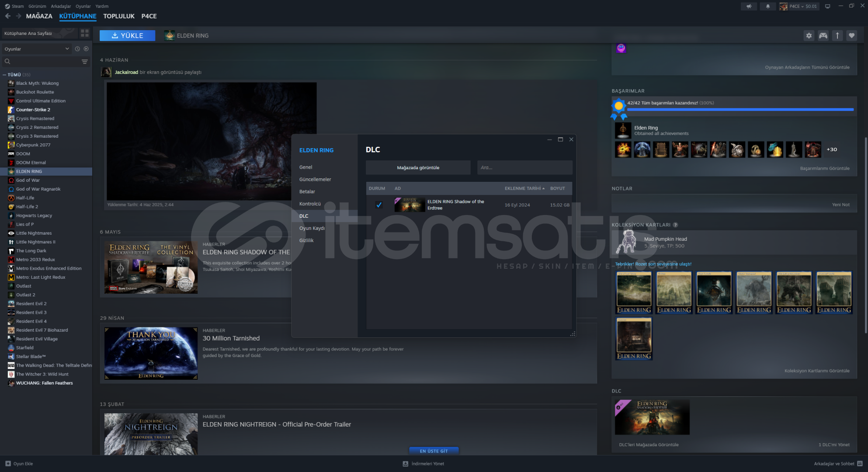This screenshot has height=472, width=868.
Task: Open the Yardım menu
Action: tap(102, 6)
